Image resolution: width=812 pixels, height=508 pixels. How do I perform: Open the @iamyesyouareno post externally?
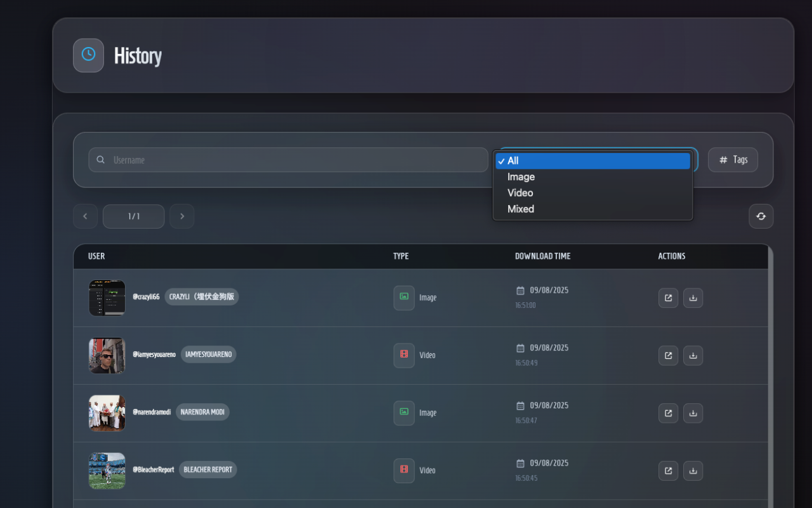668,356
